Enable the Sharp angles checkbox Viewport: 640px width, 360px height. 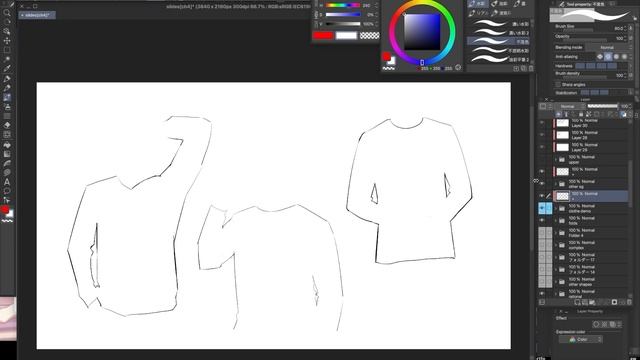(558, 84)
